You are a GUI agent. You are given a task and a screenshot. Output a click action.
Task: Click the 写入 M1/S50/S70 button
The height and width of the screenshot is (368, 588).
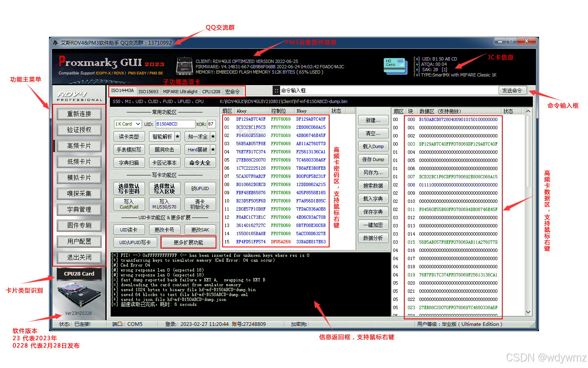tap(165, 204)
